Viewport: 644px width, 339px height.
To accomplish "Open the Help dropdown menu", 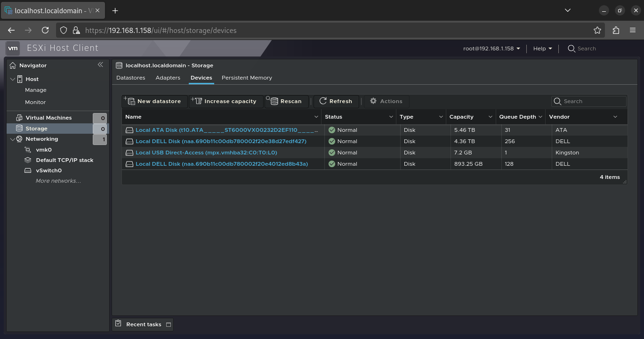I will tap(542, 48).
